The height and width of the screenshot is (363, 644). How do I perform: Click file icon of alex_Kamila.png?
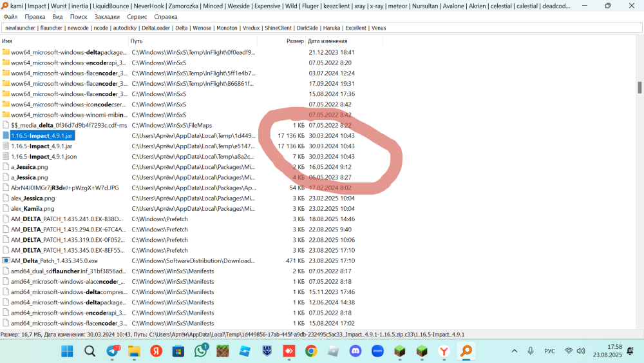click(x=6, y=208)
